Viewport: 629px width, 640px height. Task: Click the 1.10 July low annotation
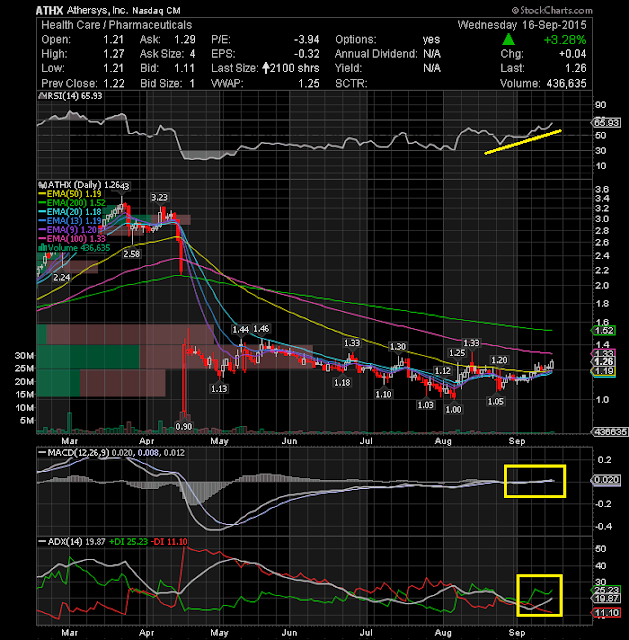click(383, 394)
